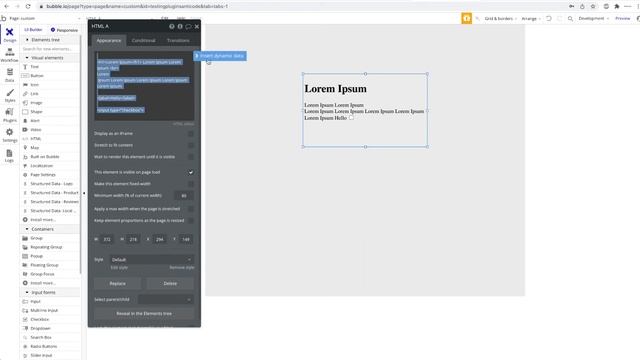Open the Styles tab in the sidebar
This screenshot has height=360, width=640.
[10, 96]
